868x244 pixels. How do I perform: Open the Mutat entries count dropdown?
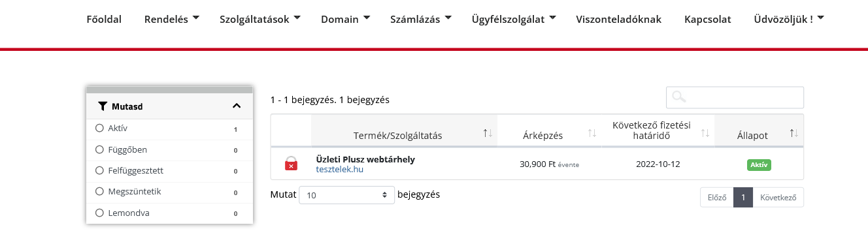click(346, 195)
